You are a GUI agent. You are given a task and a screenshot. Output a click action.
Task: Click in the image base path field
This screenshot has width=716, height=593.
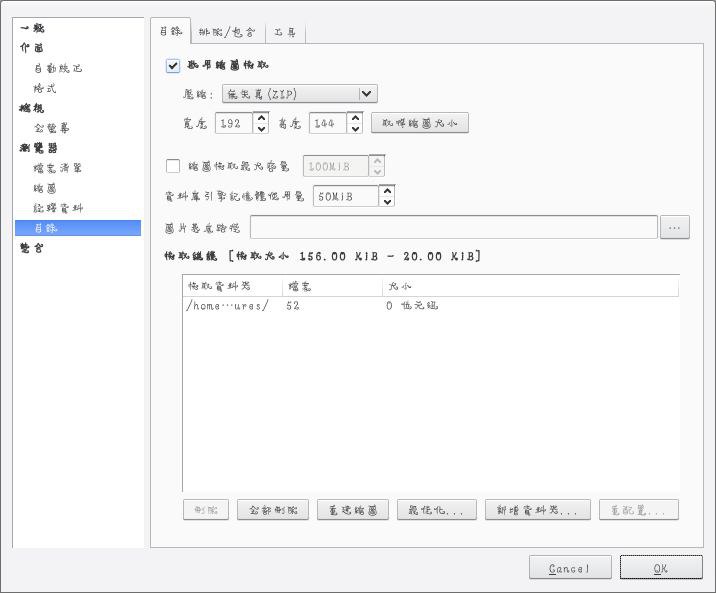(x=453, y=228)
